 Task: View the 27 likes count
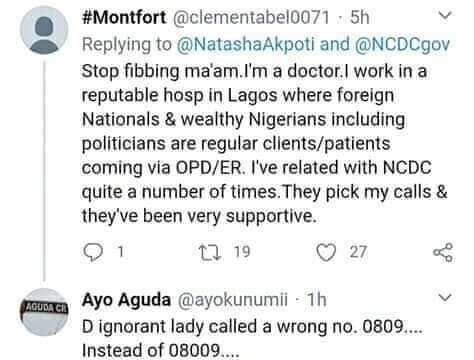tap(358, 252)
